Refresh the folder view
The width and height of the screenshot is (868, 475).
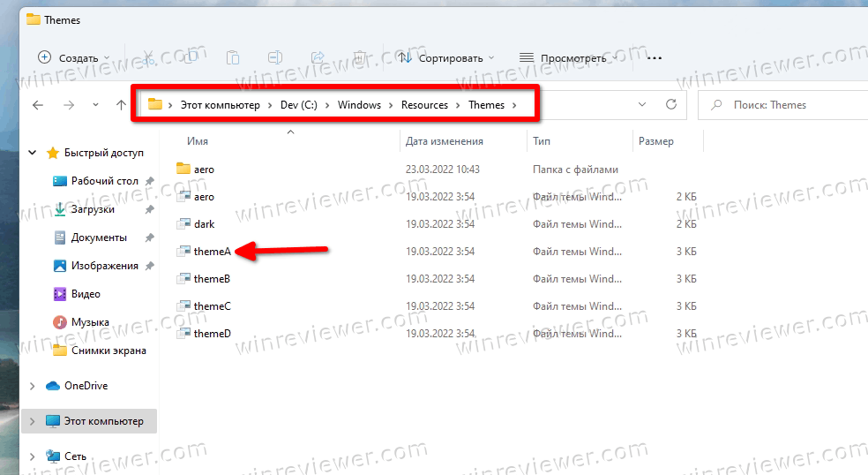coord(671,105)
